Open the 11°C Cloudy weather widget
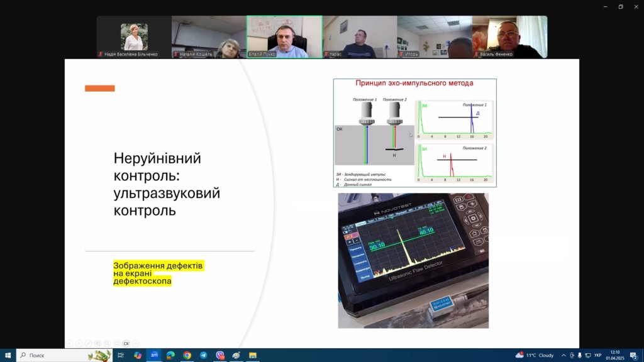This screenshot has height=362, width=644. 535,355
